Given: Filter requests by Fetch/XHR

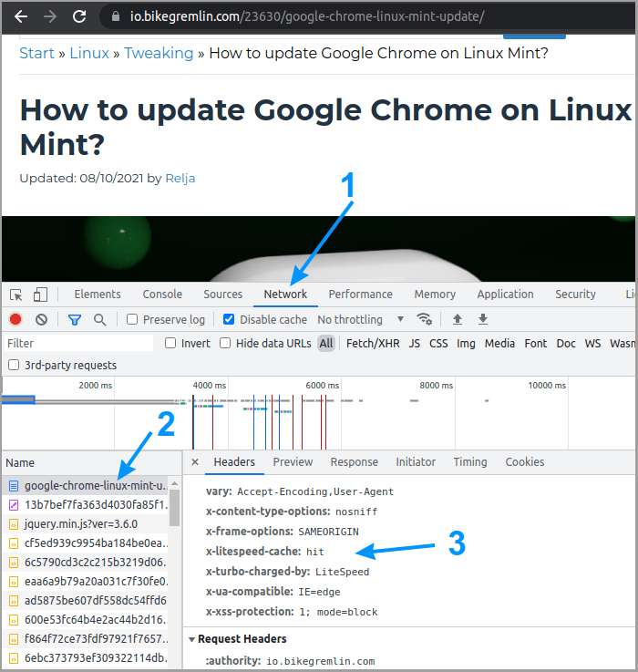Looking at the screenshot, I should (x=373, y=343).
